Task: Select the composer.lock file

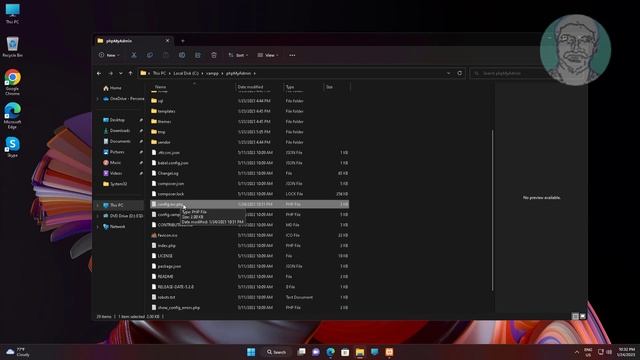Action: [x=249, y=194]
